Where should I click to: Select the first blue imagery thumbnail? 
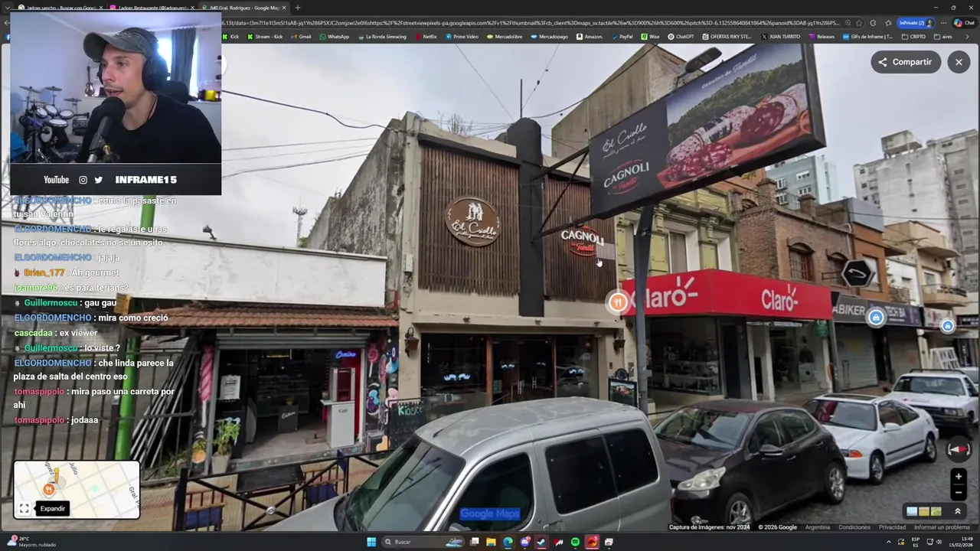coord(912,511)
